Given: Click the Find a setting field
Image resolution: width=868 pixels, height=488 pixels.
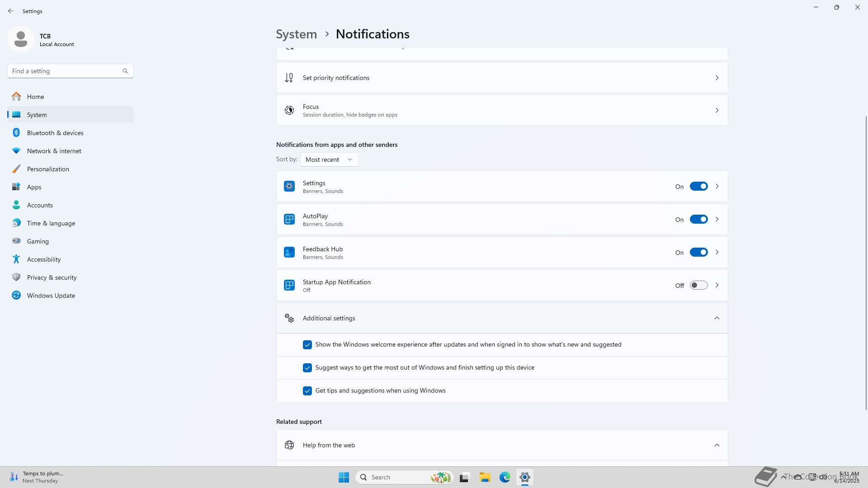Looking at the screenshot, I should point(66,71).
